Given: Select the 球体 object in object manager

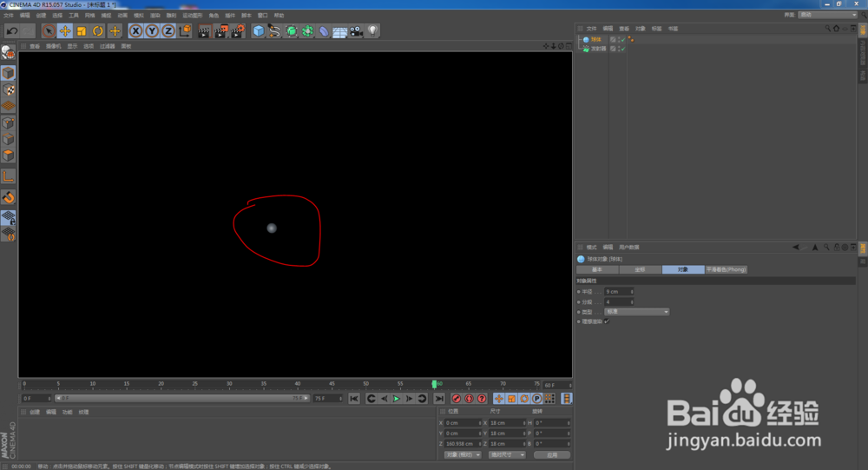Looking at the screenshot, I should pyautogui.click(x=595, y=40).
